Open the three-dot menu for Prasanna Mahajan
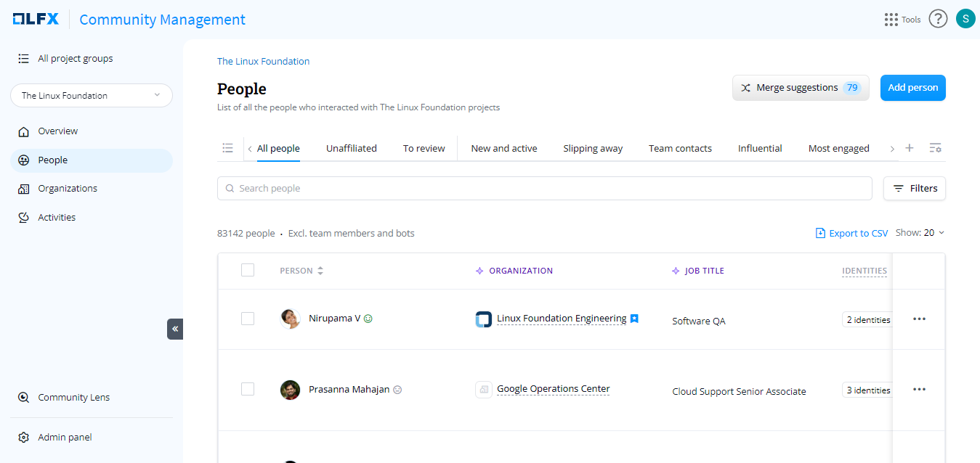Viewport: 980px width, 463px height. (x=919, y=390)
